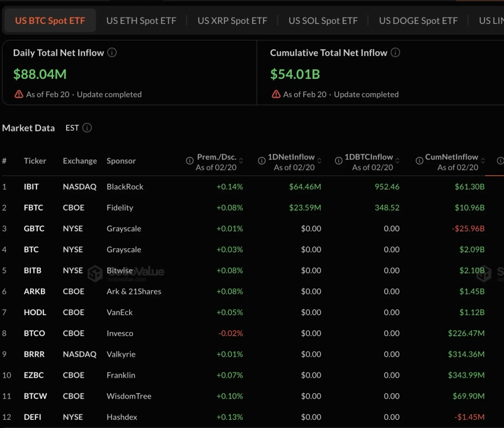Click the warning icon under Daily Total Net Inflow
This screenshot has height=428, width=504.
click(x=18, y=95)
